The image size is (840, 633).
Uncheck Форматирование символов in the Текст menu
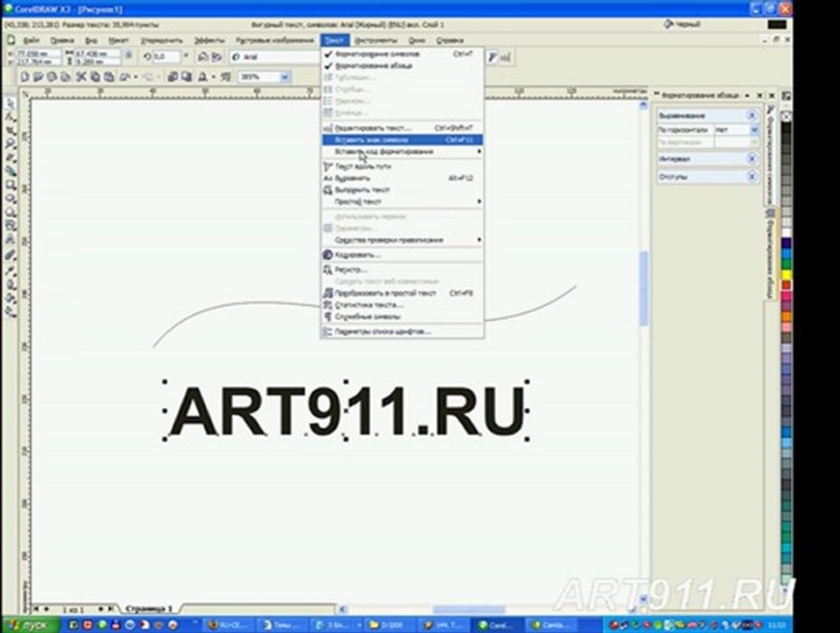pyautogui.click(x=402, y=54)
